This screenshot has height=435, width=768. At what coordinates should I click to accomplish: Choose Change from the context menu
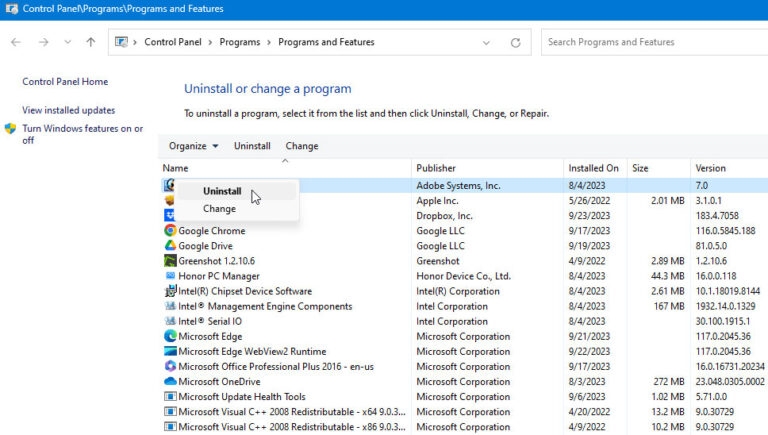(220, 209)
